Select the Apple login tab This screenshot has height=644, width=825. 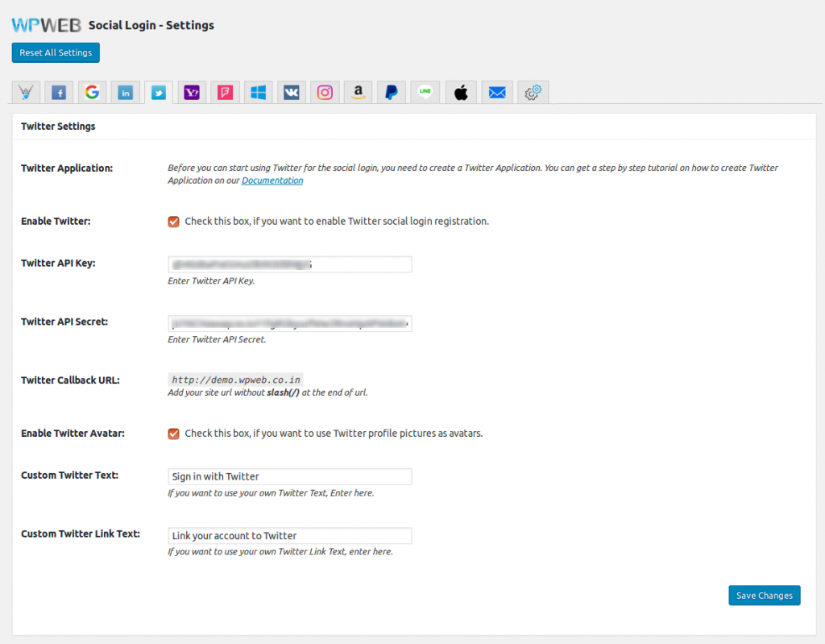(460, 93)
